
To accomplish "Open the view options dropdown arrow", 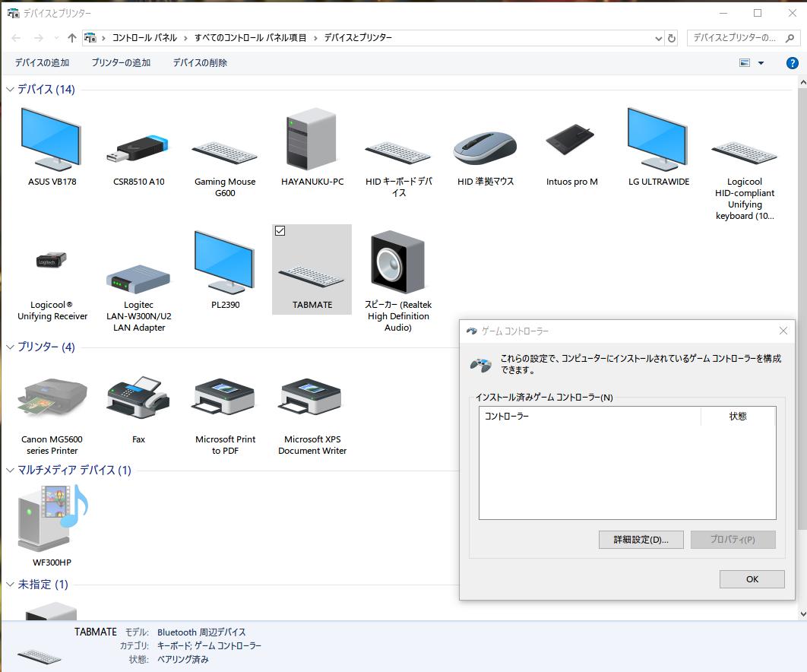I will (x=761, y=63).
